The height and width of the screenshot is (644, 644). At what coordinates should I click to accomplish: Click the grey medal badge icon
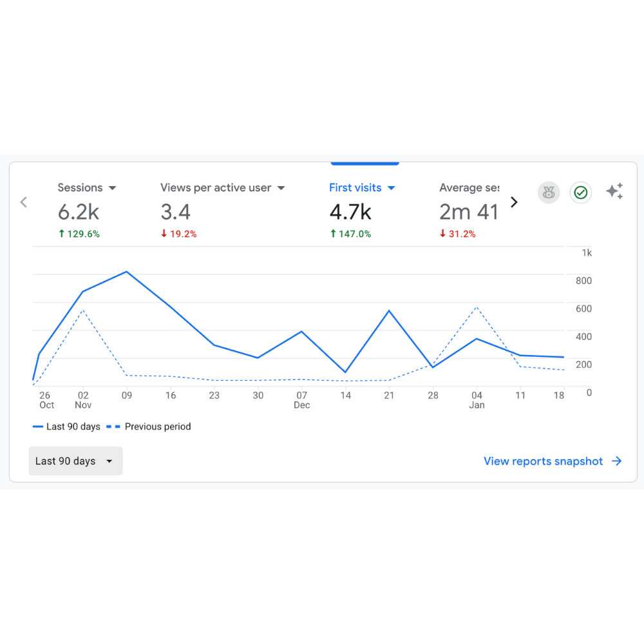tap(549, 193)
